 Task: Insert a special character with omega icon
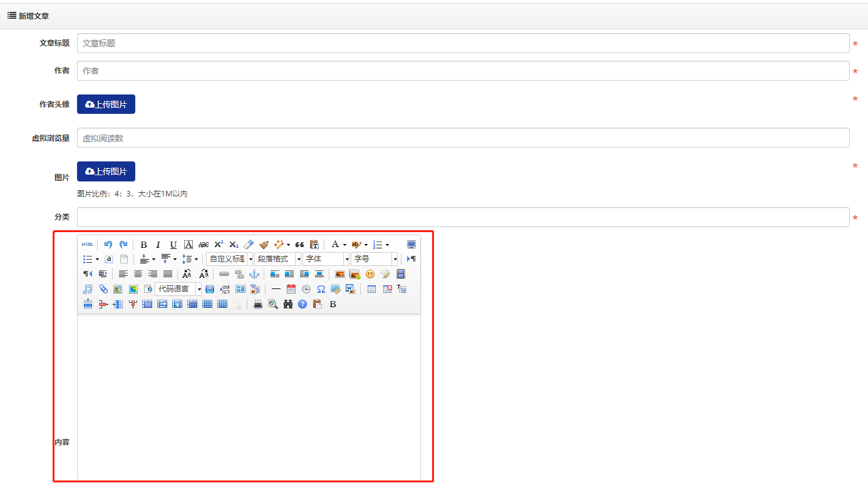pos(321,288)
